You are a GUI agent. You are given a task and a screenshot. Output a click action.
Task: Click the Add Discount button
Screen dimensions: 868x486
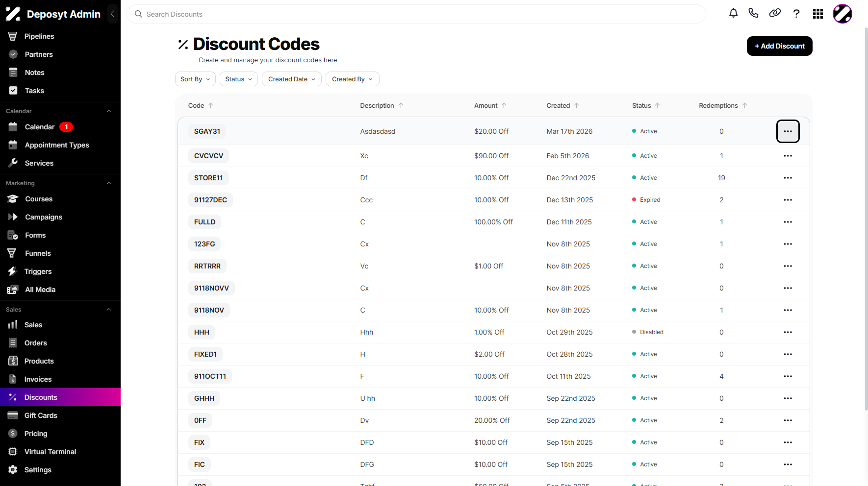[x=780, y=46]
